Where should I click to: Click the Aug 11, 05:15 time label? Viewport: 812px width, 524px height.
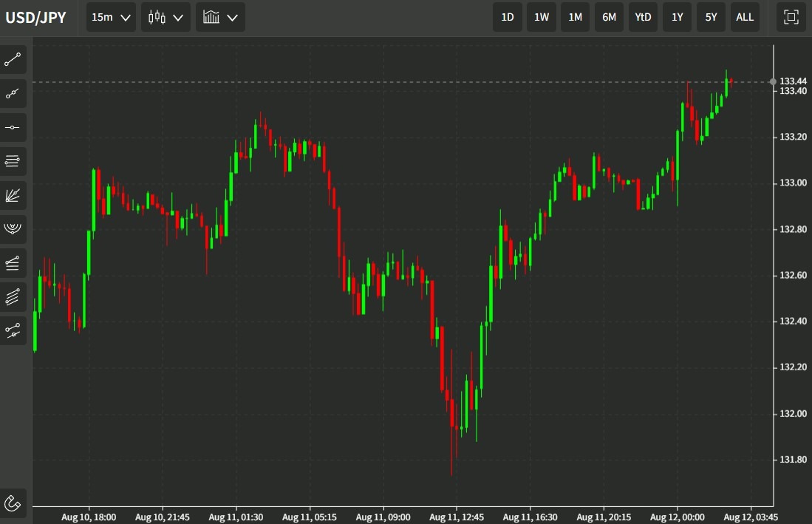(309, 517)
